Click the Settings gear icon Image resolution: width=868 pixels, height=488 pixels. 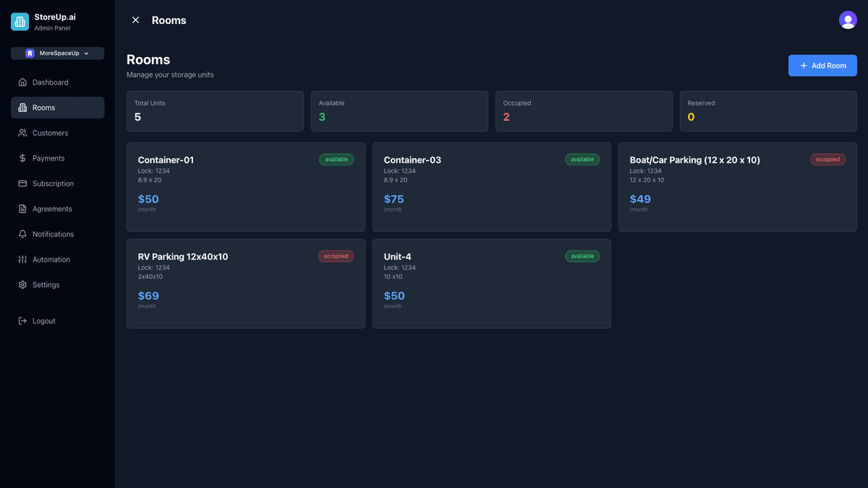click(x=22, y=285)
